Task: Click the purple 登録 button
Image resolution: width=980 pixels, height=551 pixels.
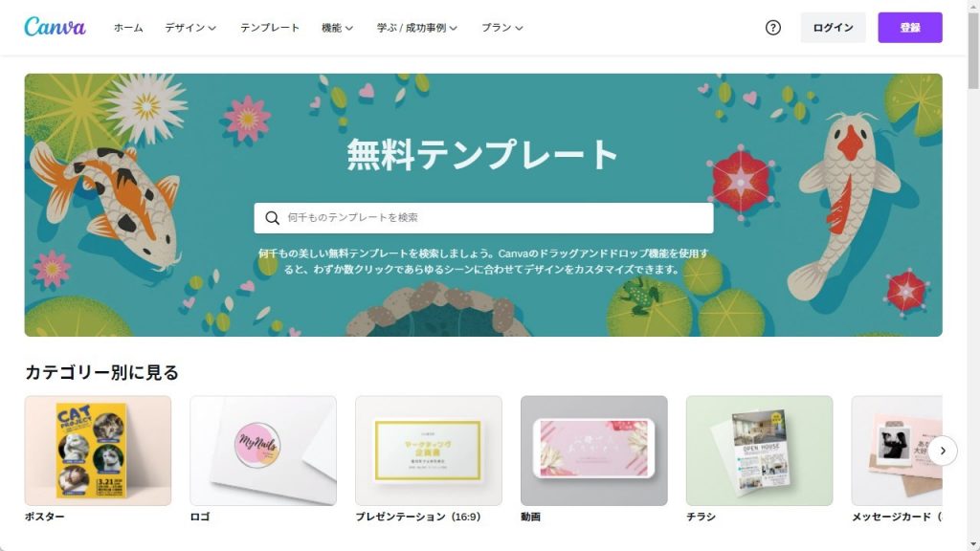Action: pos(910,28)
